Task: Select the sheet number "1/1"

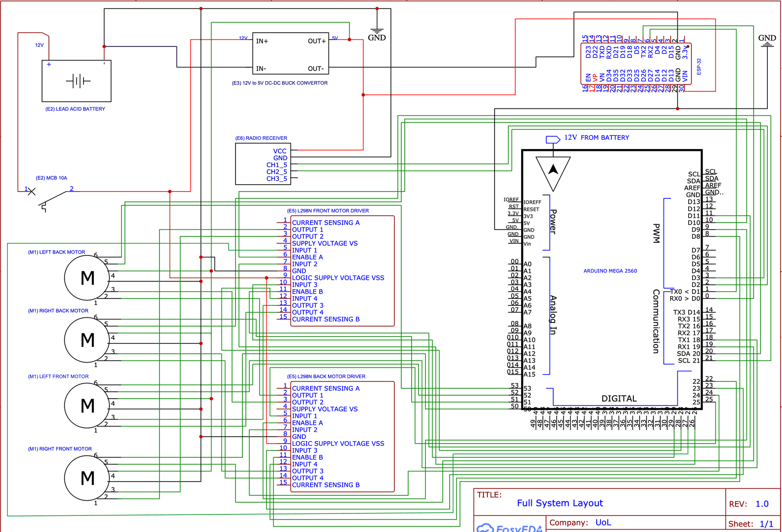Action: (x=766, y=524)
